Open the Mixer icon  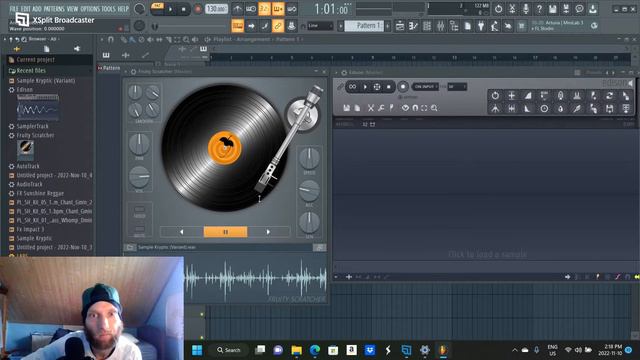point(440,26)
